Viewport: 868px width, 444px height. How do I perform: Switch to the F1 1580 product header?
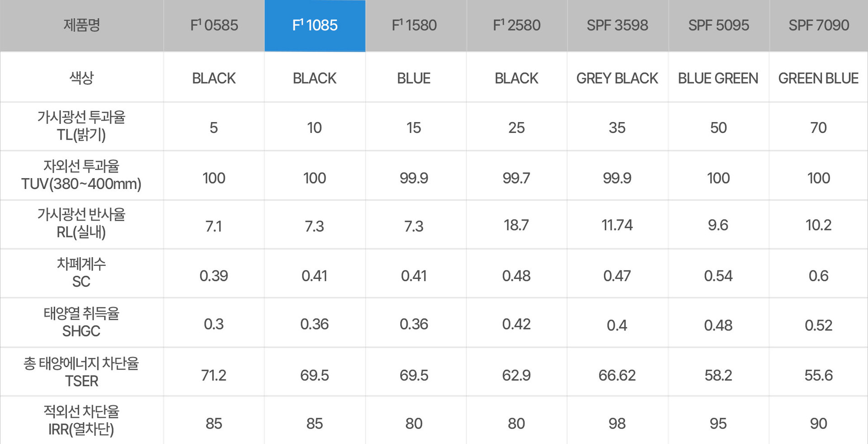pyautogui.click(x=414, y=25)
